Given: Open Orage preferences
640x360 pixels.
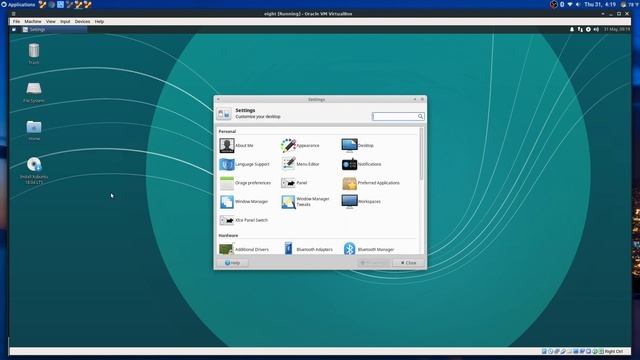Looking at the screenshot, I should coord(245,183).
